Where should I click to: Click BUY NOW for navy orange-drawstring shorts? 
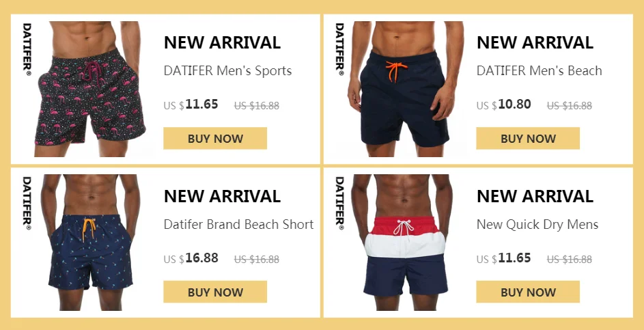528,139
